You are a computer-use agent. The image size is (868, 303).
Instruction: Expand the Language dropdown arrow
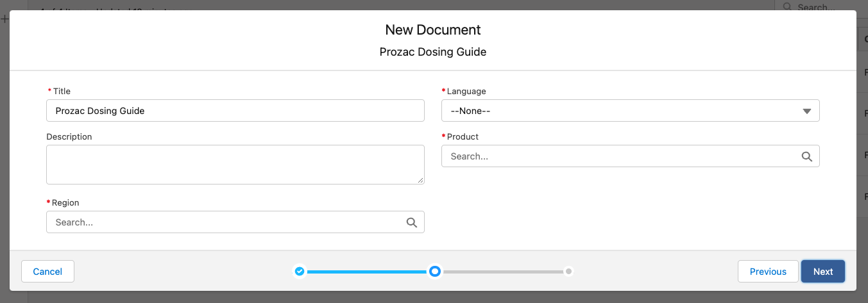click(x=807, y=111)
